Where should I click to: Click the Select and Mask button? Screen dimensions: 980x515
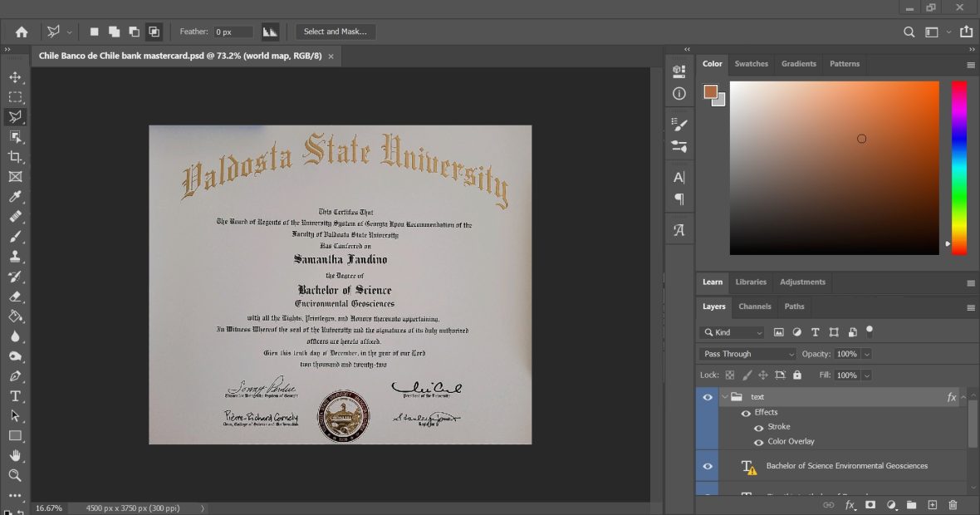335,32
